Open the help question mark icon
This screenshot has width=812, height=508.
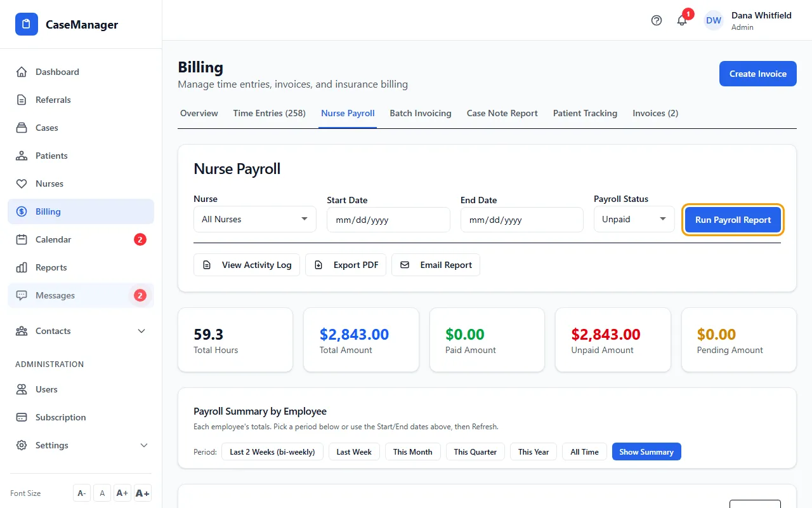click(657, 20)
